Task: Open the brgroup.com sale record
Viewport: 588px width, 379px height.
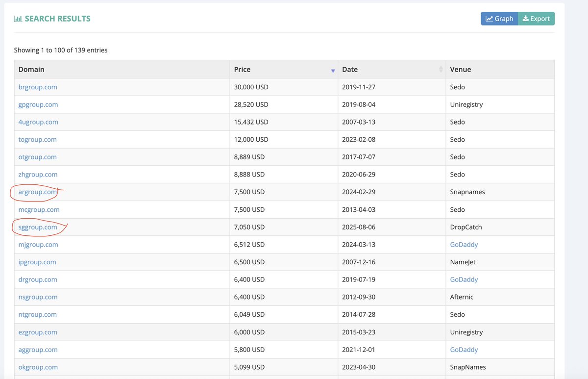Action: (x=38, y=87)
